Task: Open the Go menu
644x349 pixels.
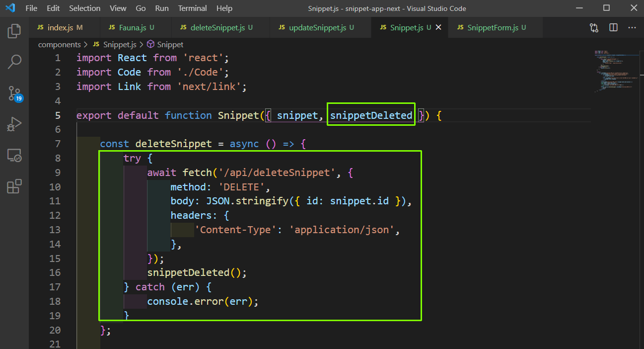Action: [x=141, y=8]
